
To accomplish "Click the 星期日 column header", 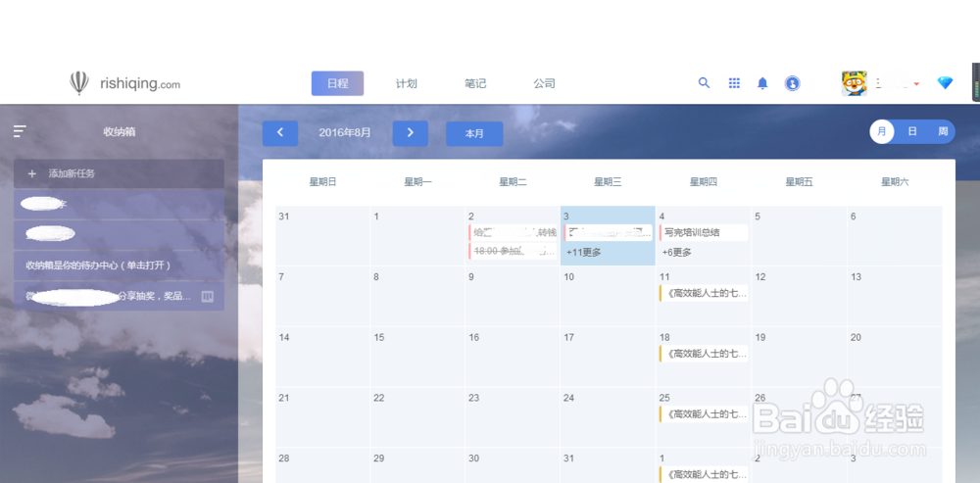I will coord(323,182).
